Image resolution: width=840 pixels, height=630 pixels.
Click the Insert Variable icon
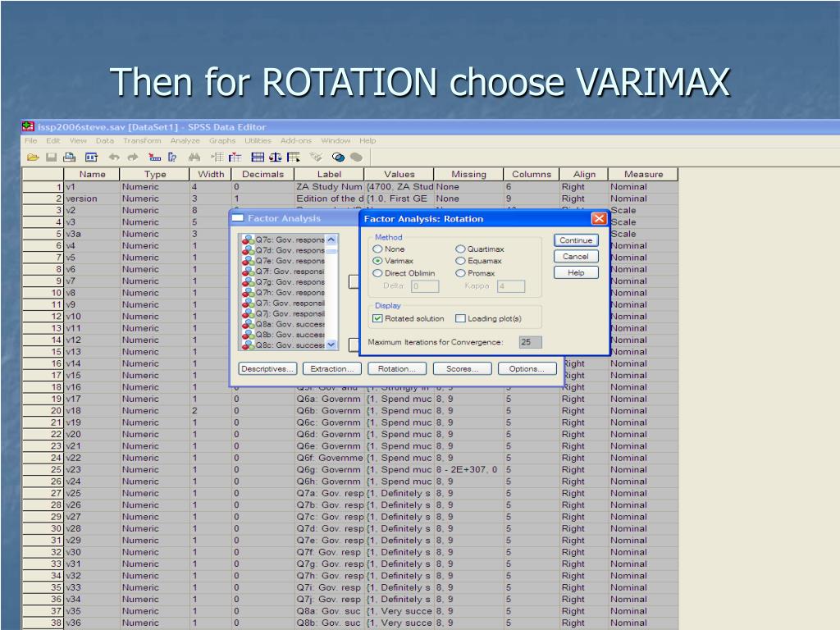point(235,157)
